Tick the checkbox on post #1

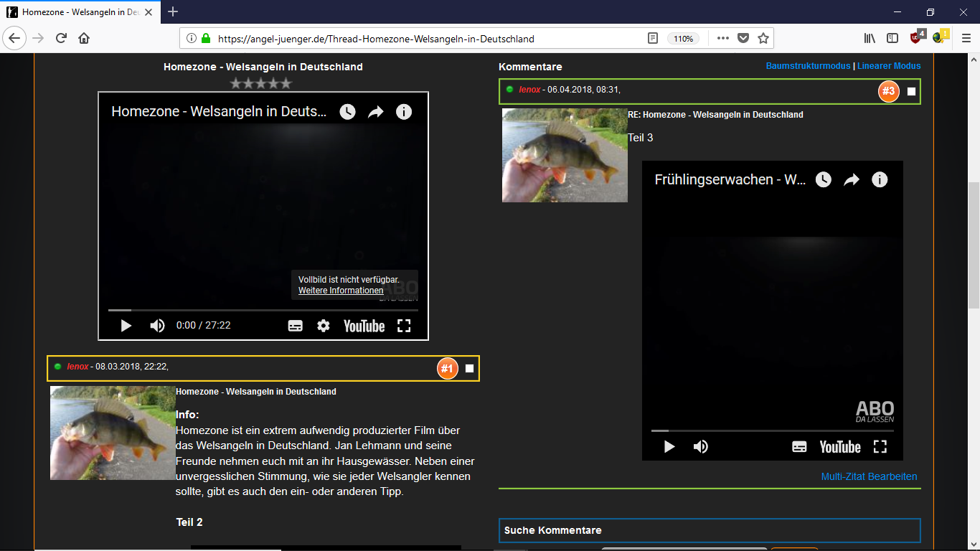(x=470, y=368)
